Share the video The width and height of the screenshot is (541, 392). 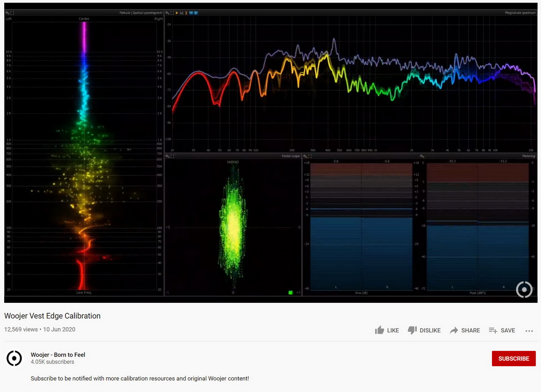tap(464, 330)
